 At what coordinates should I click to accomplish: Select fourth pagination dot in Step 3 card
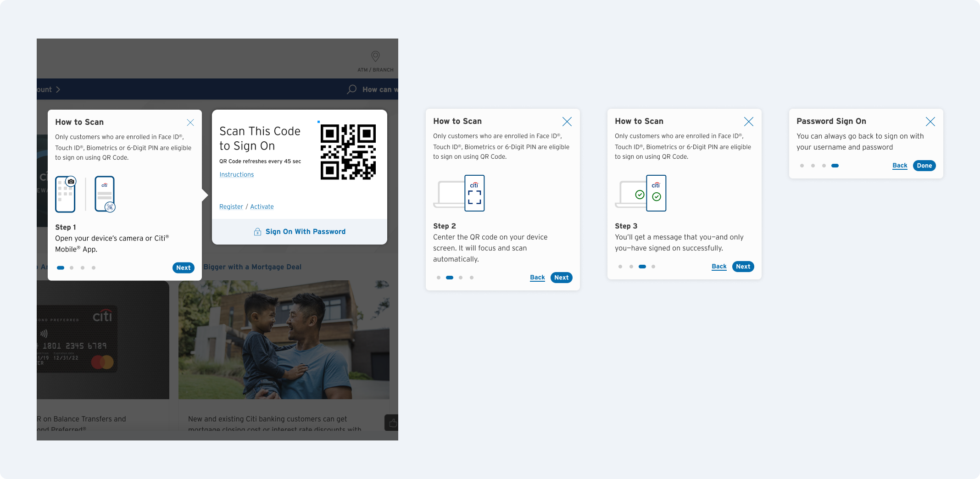click(x=653, y=267)
